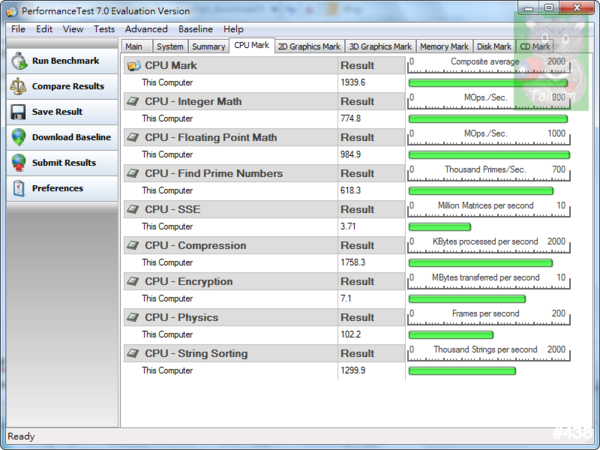
Task: Switch to the Memory Mark tab
Action: click(444, 46)
